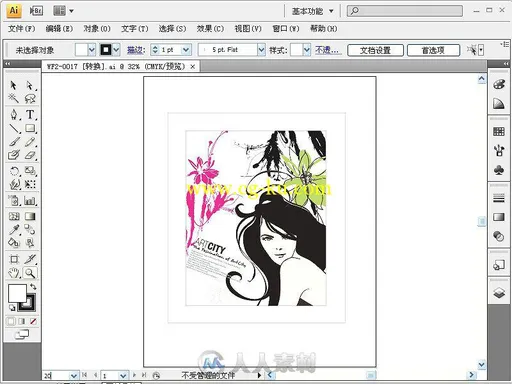Select the Symbol Sprayer tool
512x384 pixels.
[x=14, y=200]
